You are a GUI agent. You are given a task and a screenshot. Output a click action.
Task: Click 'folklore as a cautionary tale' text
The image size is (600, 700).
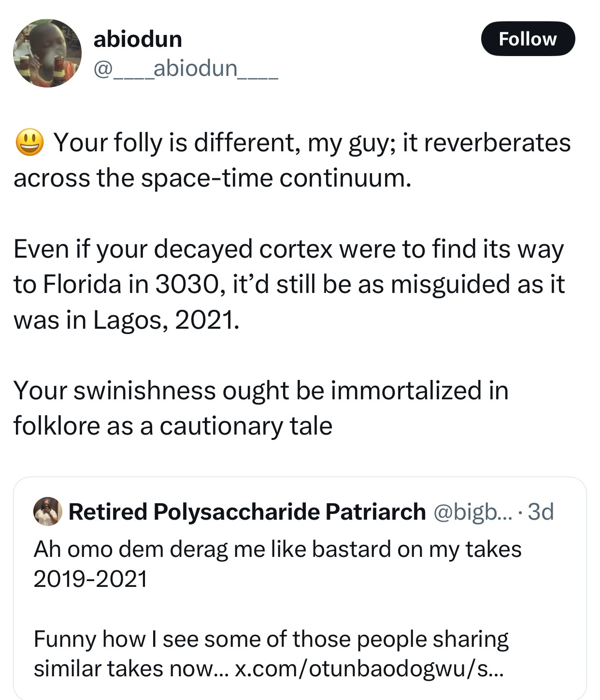click(x=173, y=426)
